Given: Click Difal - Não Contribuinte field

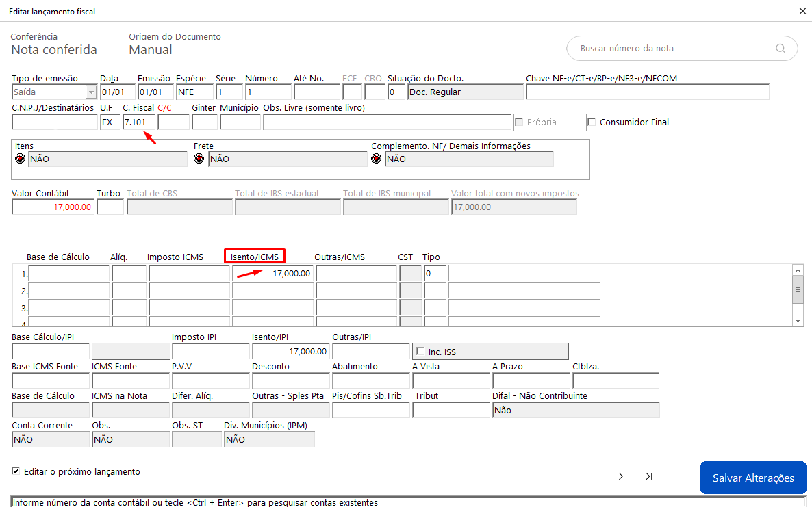Looking at the screenshot, I should click(576, 411).
